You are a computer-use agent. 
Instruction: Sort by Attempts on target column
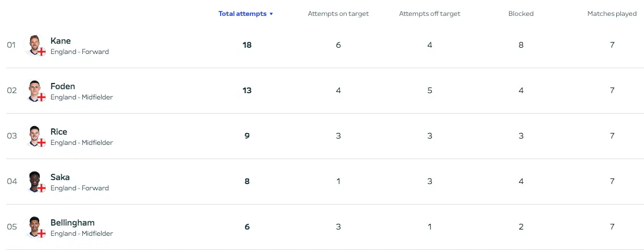tap(338, 14)
